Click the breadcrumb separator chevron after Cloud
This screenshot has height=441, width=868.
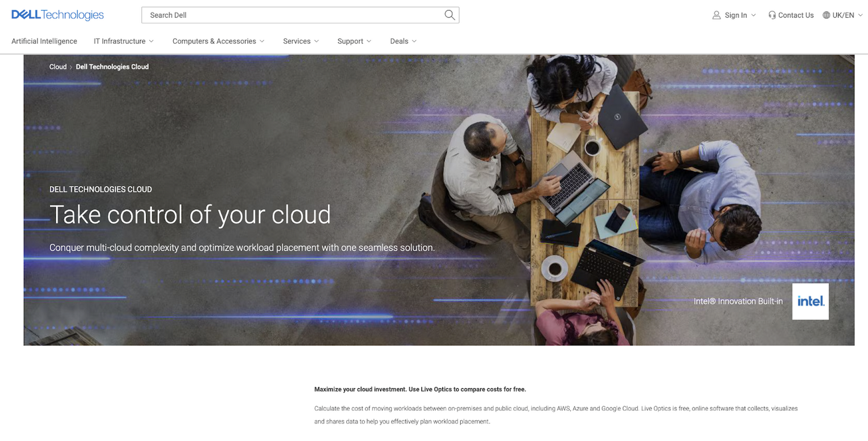pyautogui.click(x=71, y=67)
